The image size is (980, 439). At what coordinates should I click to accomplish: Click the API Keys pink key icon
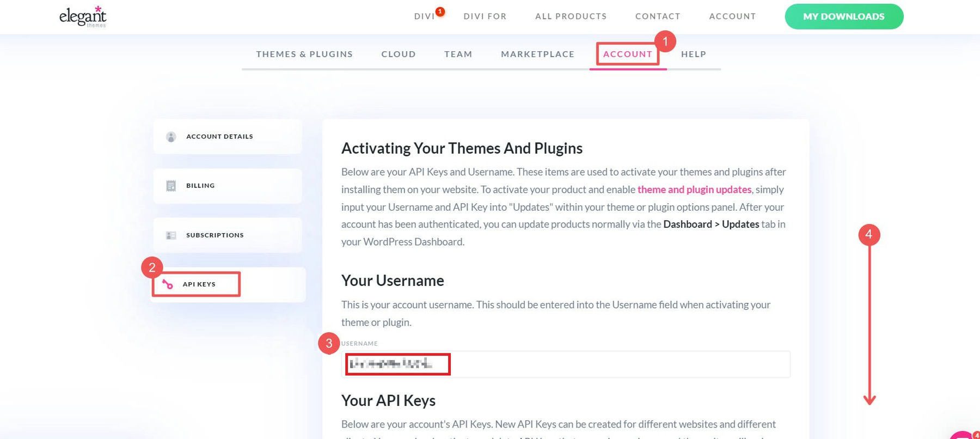tap(168, 284)
